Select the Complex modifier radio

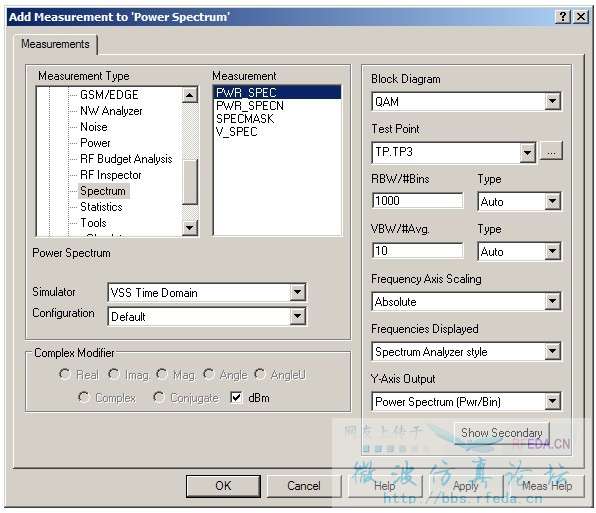click(83, 397)
